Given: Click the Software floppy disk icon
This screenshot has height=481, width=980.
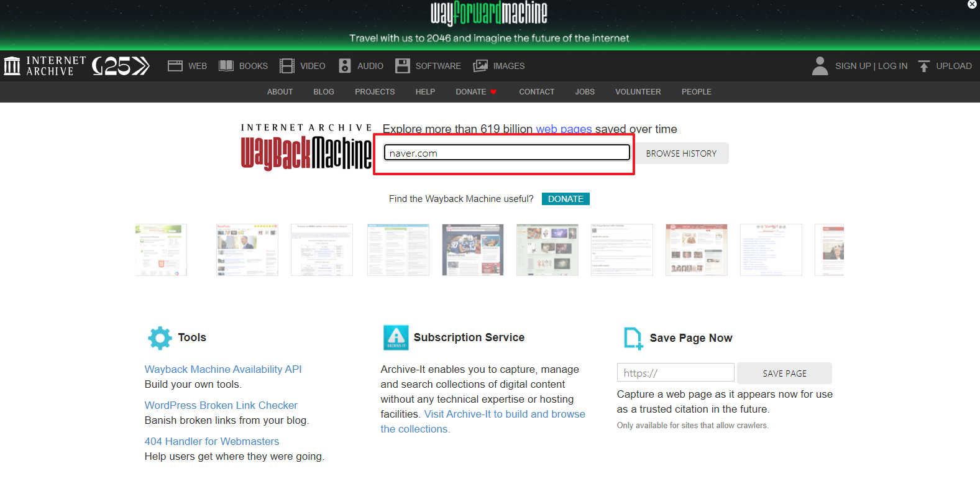Looking at the screenshot, I should tap(403, 66).
